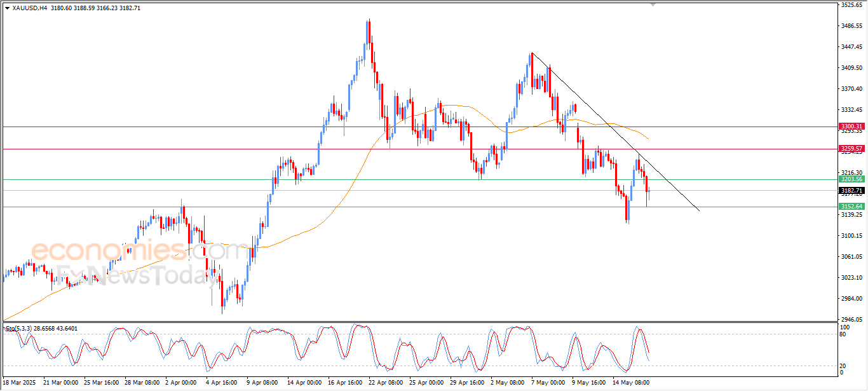Click the Sto(5,3,3) indicator label
Image resolution: width=868 pixels, height=391 pixels.
(19, 328)
